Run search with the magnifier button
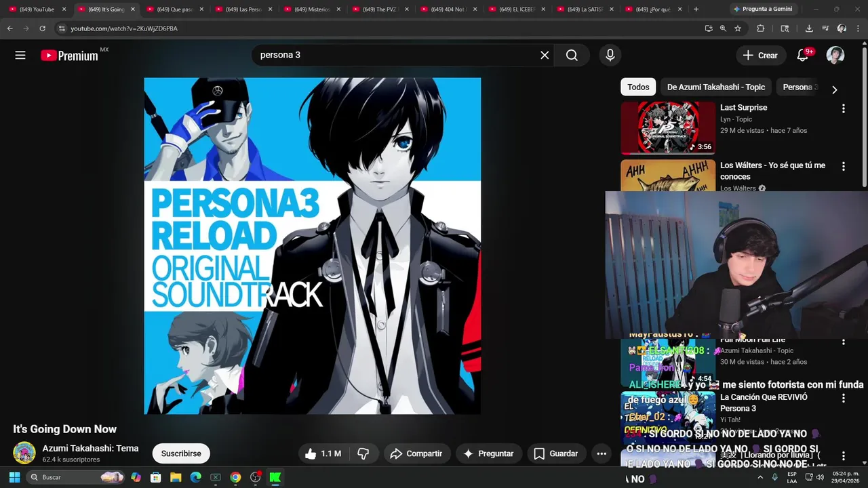The width and height of the screenshot is (868, 488). (x=572, y=55)
